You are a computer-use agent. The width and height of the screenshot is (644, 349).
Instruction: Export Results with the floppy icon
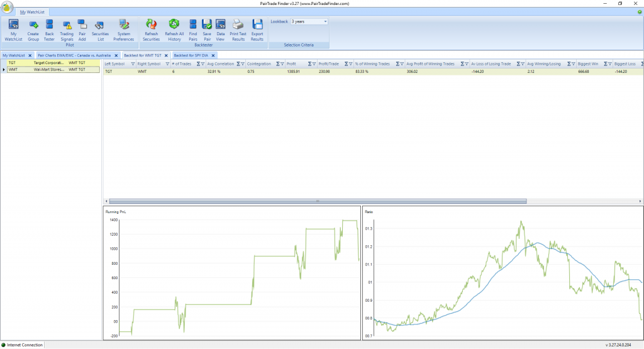pos(257,29)
